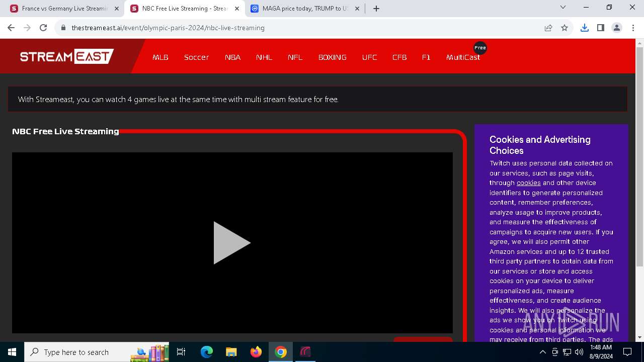Image resolution: width=644 pixels, height=362 pixels.
Task: Open the NBA menu item
Action: click(x=232, y=57)
